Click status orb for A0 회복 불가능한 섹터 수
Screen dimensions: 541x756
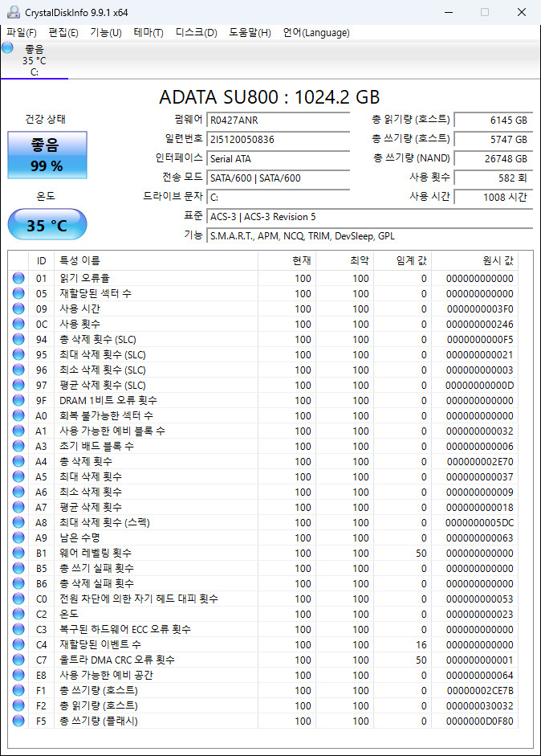pos(18,415)
